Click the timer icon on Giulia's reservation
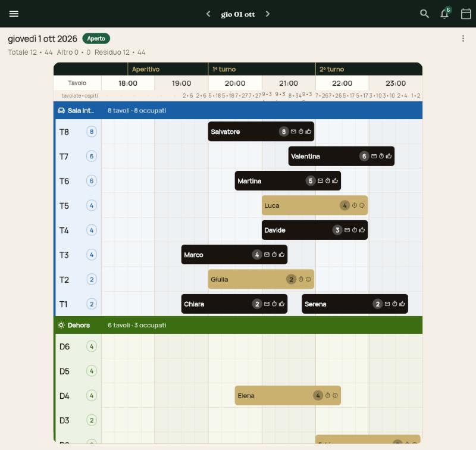Screen dimensions: 476x450 pos(301,279)
